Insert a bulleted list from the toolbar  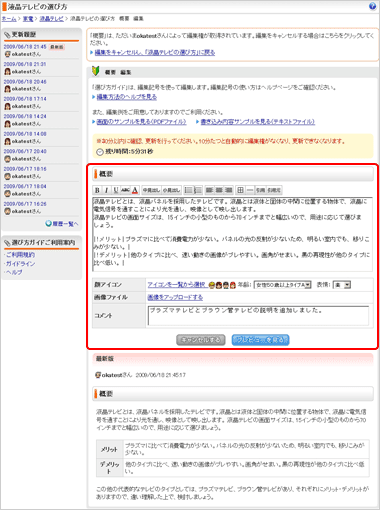click(x=189, y=190)
